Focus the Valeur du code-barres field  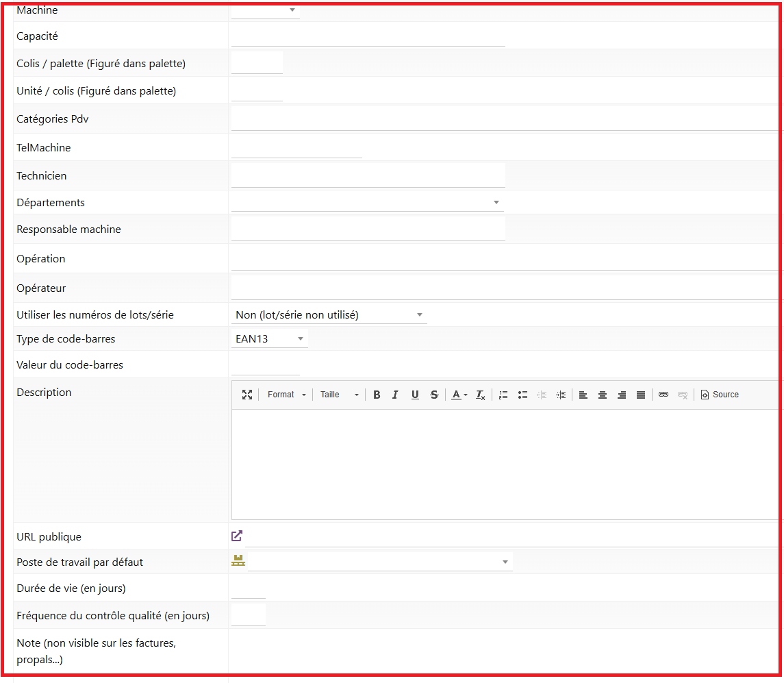pos(266,364)
